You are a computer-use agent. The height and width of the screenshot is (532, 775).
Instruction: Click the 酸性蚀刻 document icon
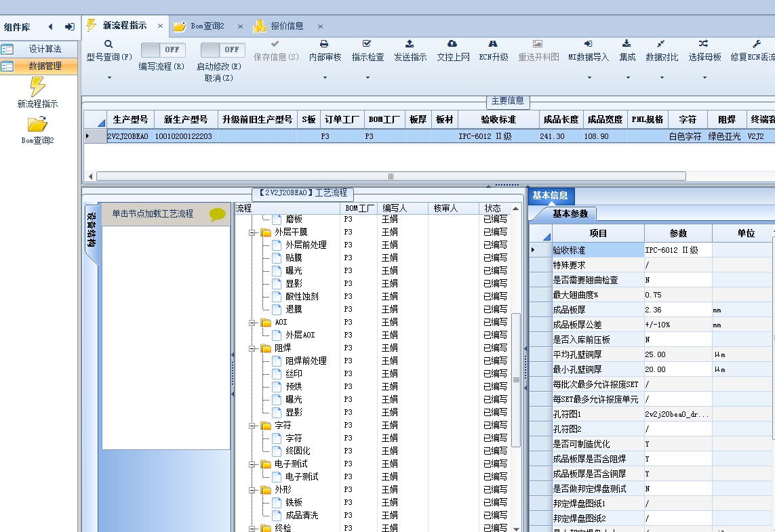tap(277, 296)
